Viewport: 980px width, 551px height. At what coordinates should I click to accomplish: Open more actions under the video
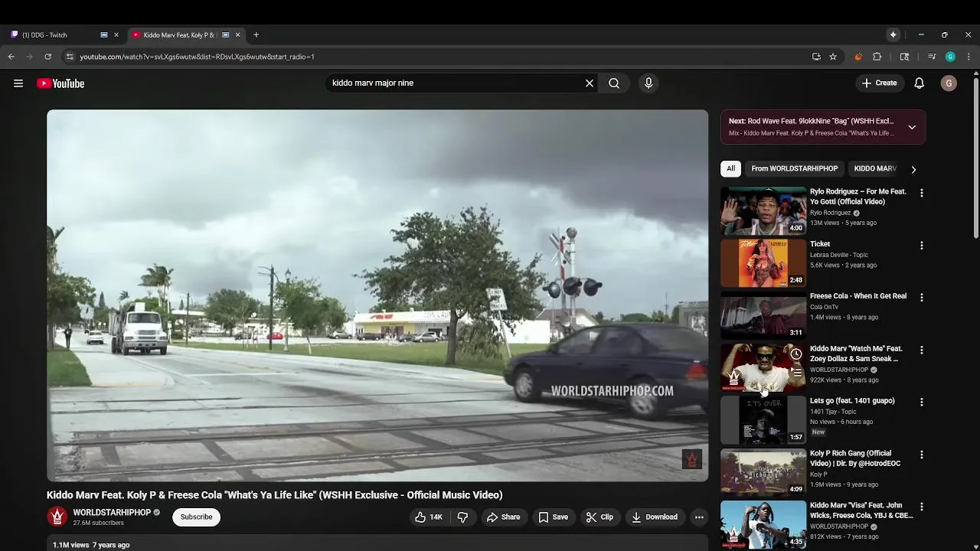pyautogui.click(x=699, y=517)
